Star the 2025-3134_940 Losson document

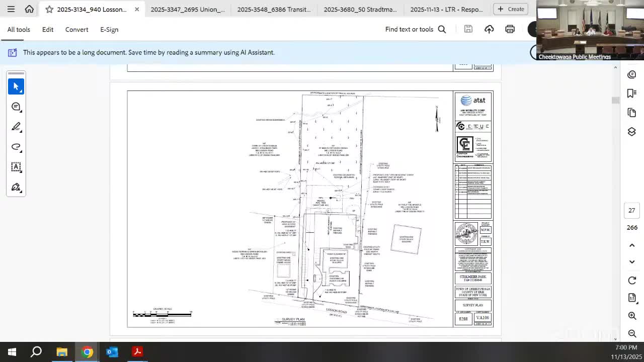[49, 9]
